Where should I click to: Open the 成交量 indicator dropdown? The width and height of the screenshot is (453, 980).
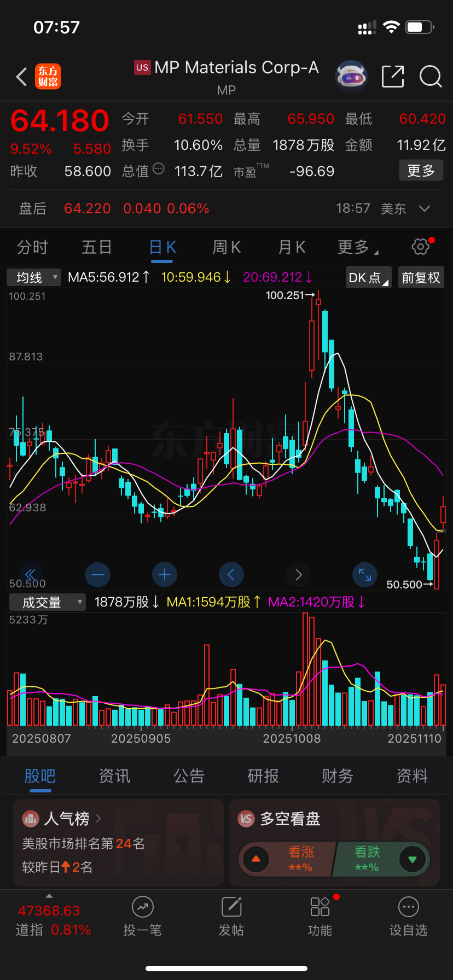click(x=48, y=602)
